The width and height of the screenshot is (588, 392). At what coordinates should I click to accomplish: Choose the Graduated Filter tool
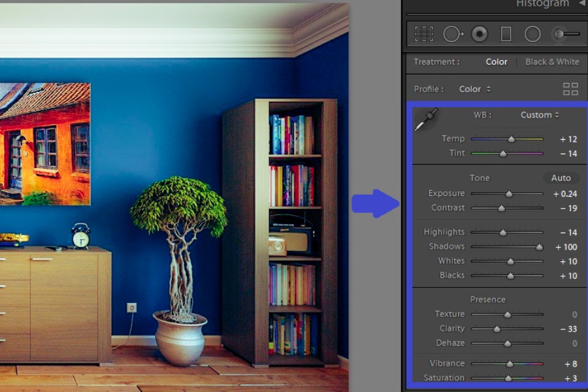pyautogui.click(x=506, y=34)
